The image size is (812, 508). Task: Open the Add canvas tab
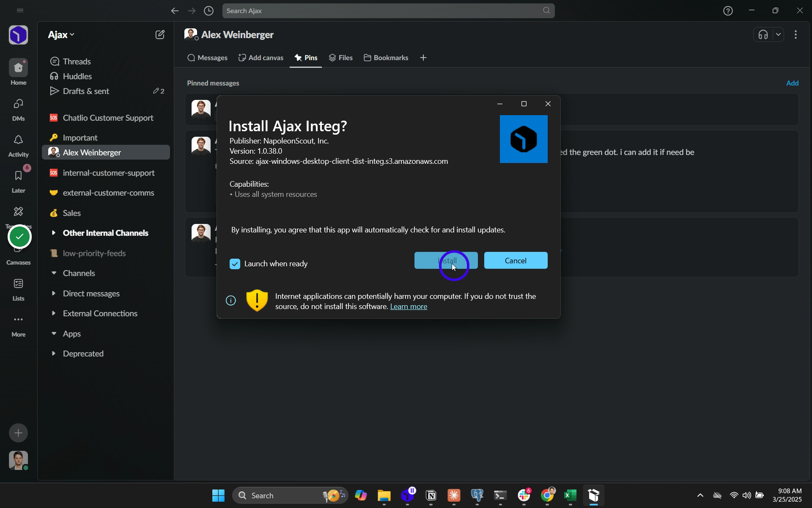(261, 58)
